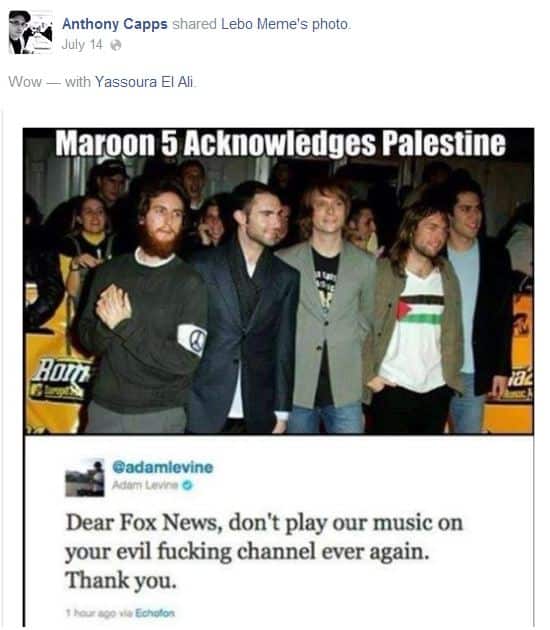Open the small tweet avatar beside @adamlevine
Viewport: 550px width, 630px height.
point(85,477)
